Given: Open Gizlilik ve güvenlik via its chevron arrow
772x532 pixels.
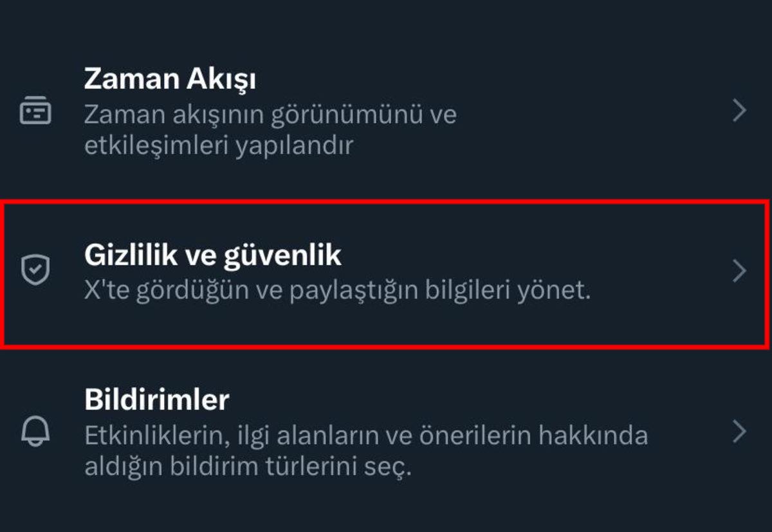Looking at the screenshot, I should 740,271.
